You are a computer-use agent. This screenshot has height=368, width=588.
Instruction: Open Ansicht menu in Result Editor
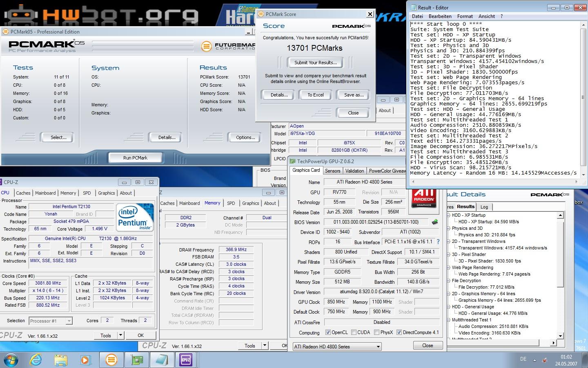[486, 16]
